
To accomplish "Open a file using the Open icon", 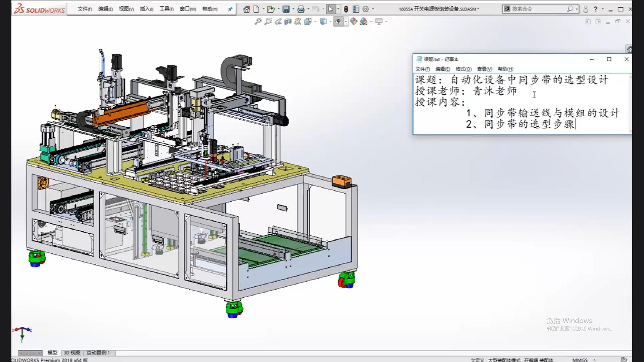I will coord(271,9).
